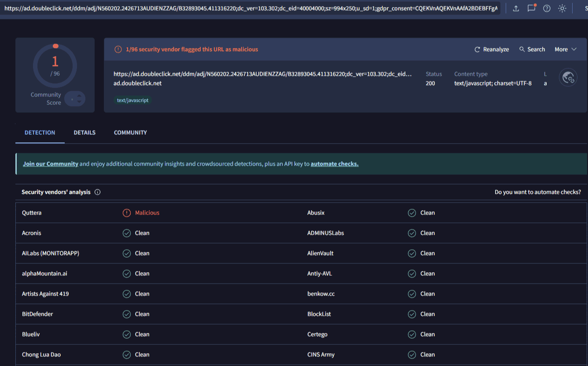Select the benkow.cc vendor name
Viewport: 588px width, 366px height.
[x=321, y=294]
